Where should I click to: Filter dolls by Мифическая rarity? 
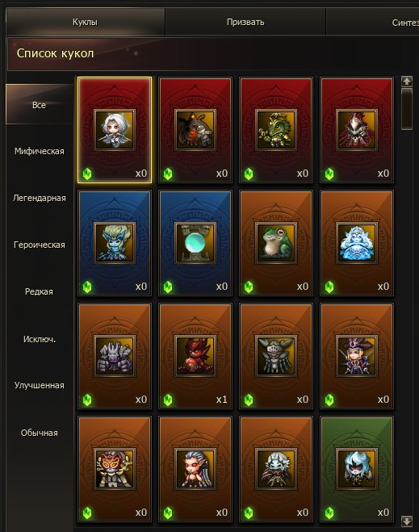[x=40, y=151]
